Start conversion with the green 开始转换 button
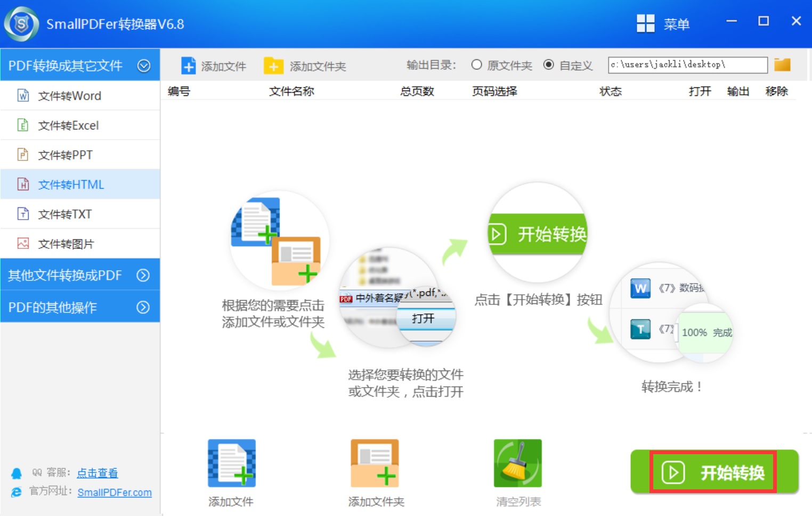 click(x=714, y=472)
